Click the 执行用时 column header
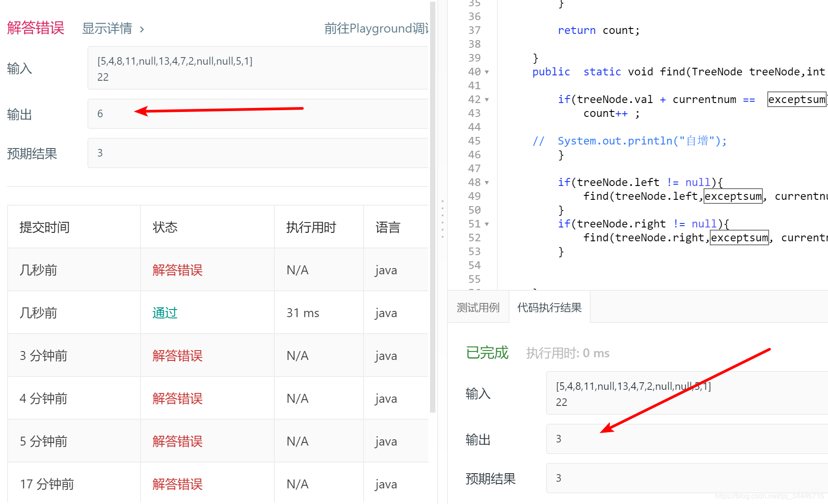 point(311,227)
